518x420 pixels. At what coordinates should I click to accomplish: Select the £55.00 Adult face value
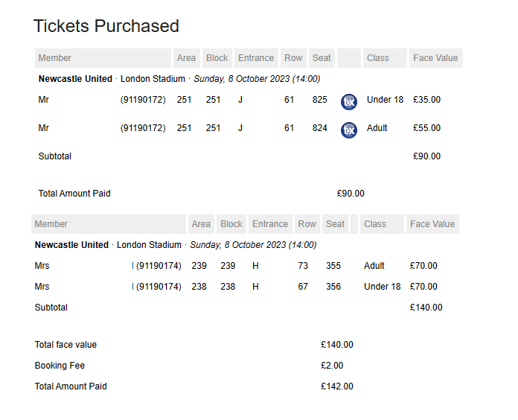pos(426,128)
